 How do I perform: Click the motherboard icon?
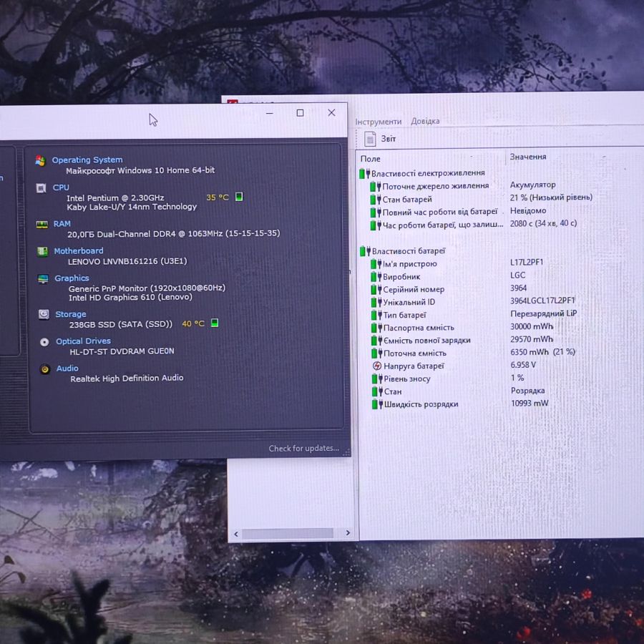(42, 251)
